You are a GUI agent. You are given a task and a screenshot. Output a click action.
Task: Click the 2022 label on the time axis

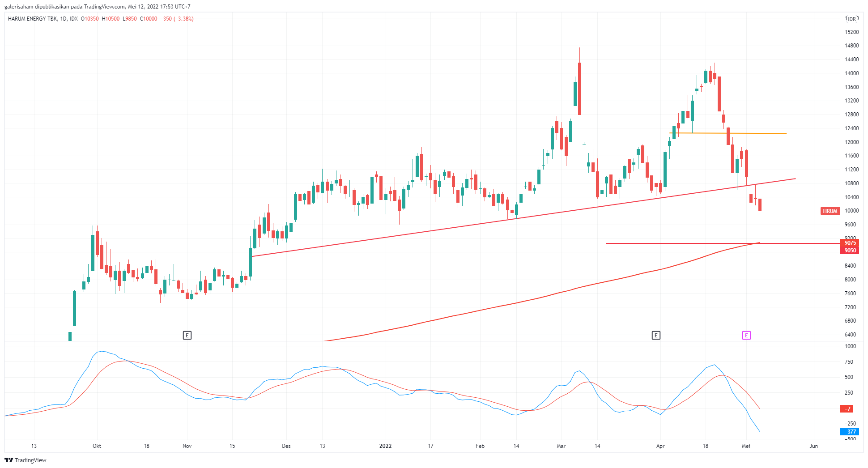(x=385, y=446)
